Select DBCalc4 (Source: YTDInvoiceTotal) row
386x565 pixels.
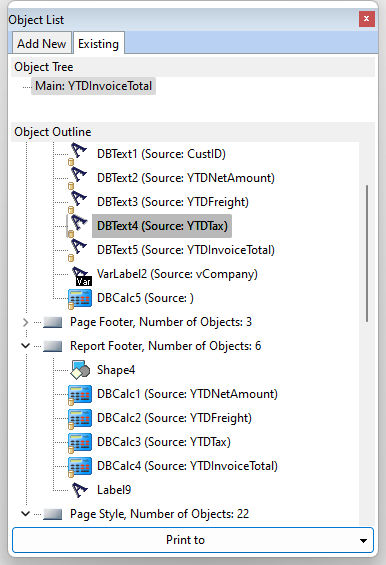pos(187,466)
